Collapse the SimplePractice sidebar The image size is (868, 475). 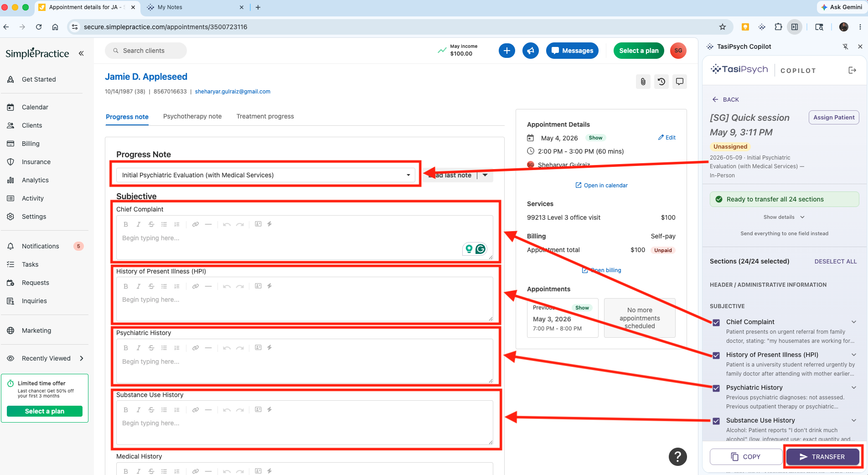tap(81, 53)
